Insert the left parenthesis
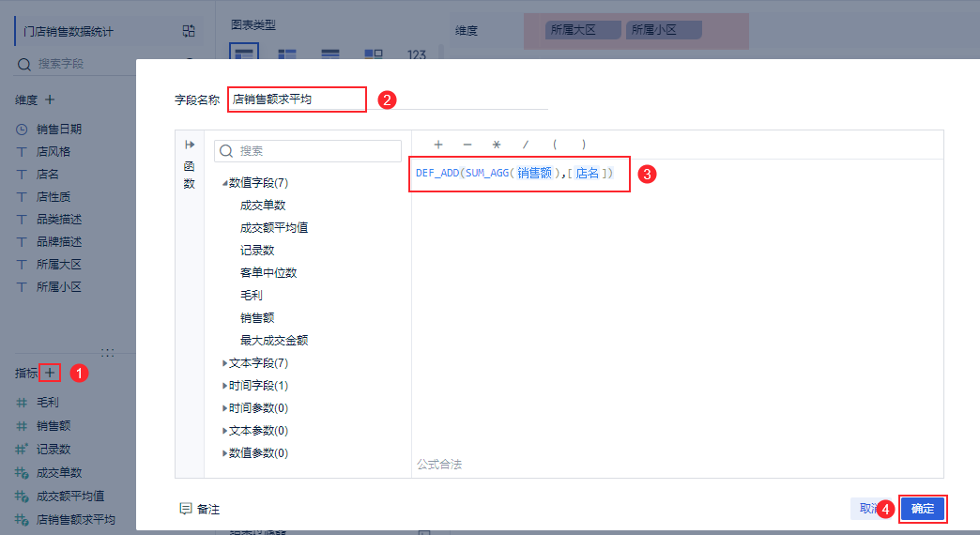The width and height of the screenshot is (980, 535). click(x=555, y=145)
